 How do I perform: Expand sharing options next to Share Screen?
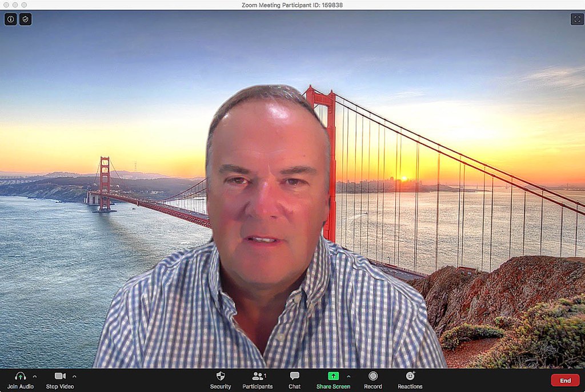click(x=348, y=377)
